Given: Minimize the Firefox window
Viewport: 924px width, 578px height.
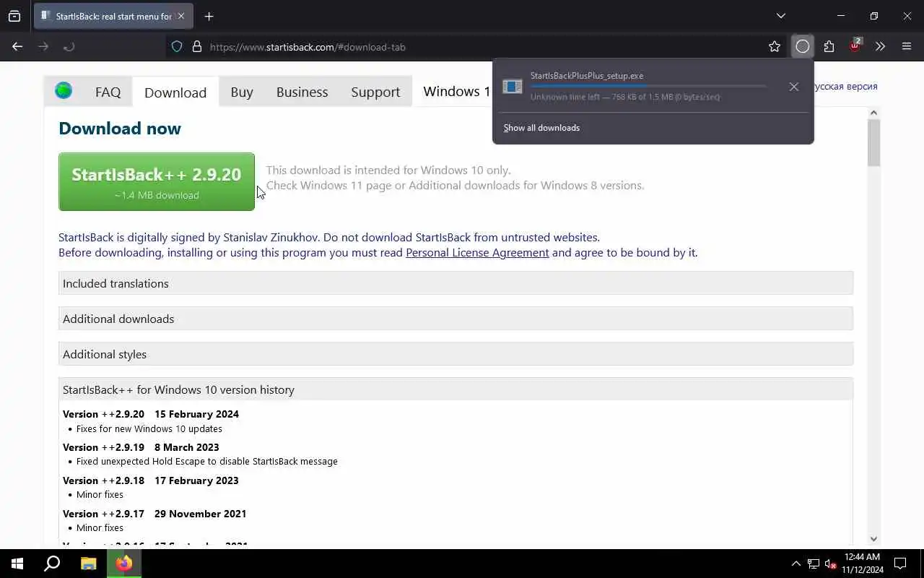Looking at the screenshot, I should (x=841, y=16).
